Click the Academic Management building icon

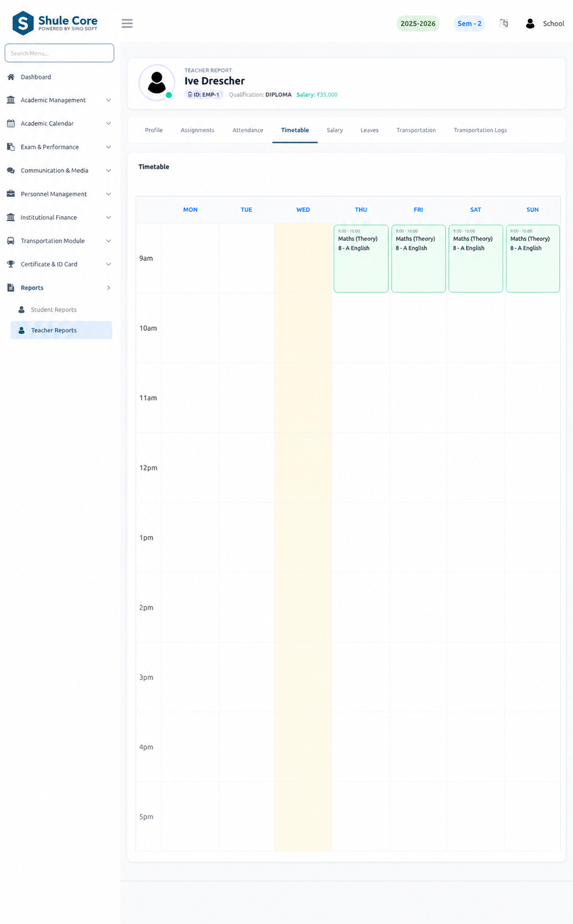[10, 100]
